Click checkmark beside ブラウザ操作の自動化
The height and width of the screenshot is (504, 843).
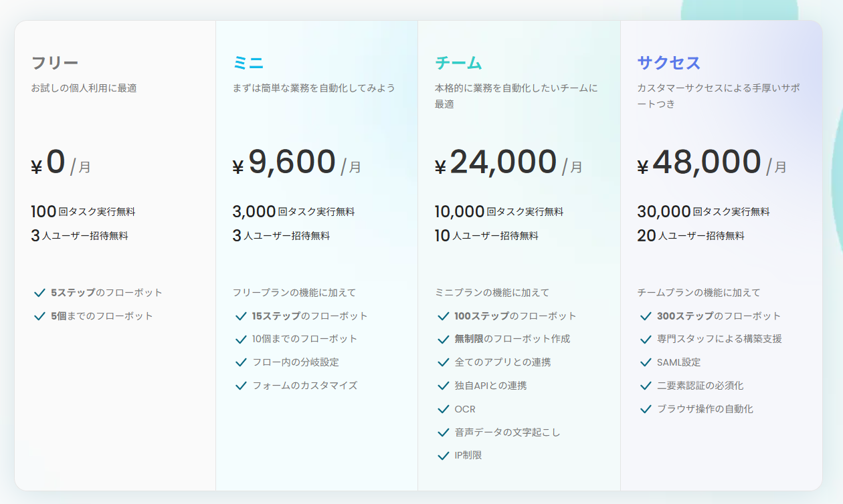(646, 409)
